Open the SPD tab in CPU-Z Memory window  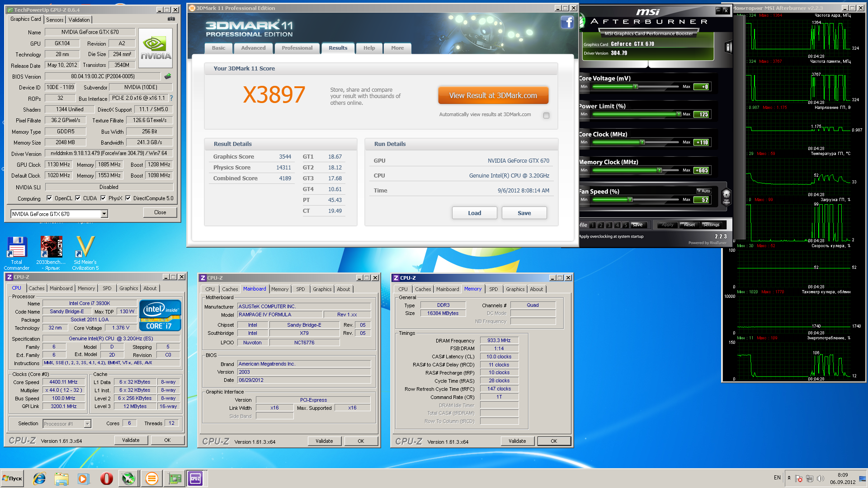[x=493, y=289]
